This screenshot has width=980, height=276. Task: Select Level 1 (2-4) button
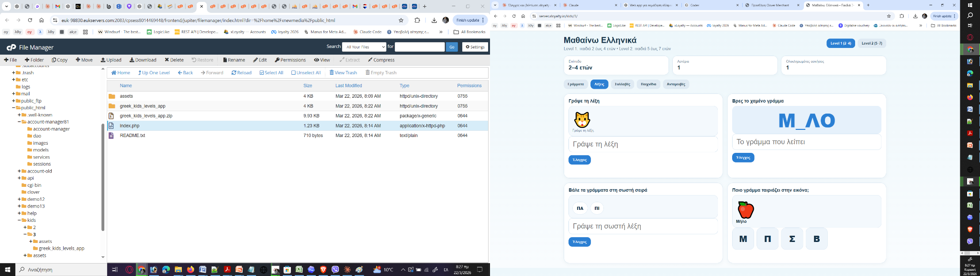click(841, 43)
